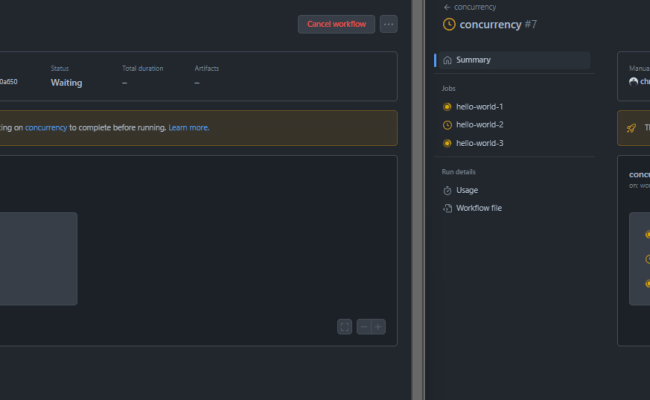Open the Workflow file page
Viewport: 650px width, 400px height.
click(479, 208)
